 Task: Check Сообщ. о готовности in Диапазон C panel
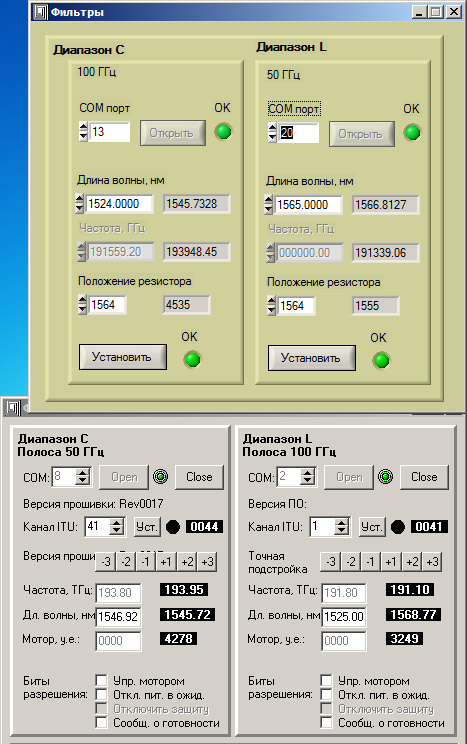101,723
